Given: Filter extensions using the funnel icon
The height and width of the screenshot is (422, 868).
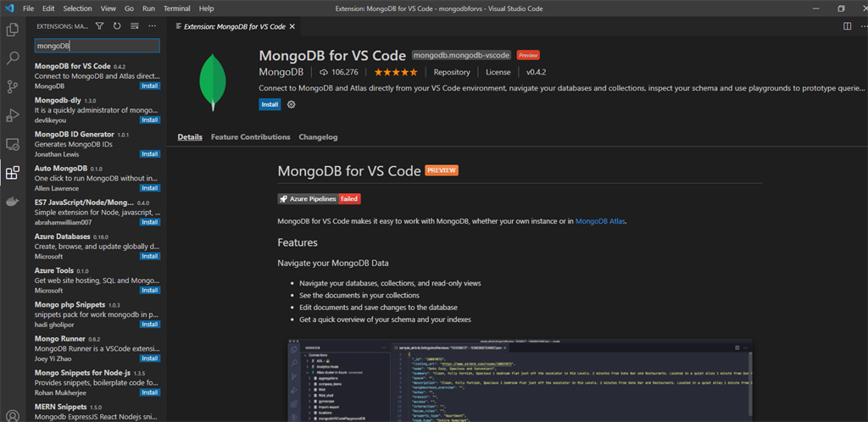Looking at the screenshot, I should point(100,26).
